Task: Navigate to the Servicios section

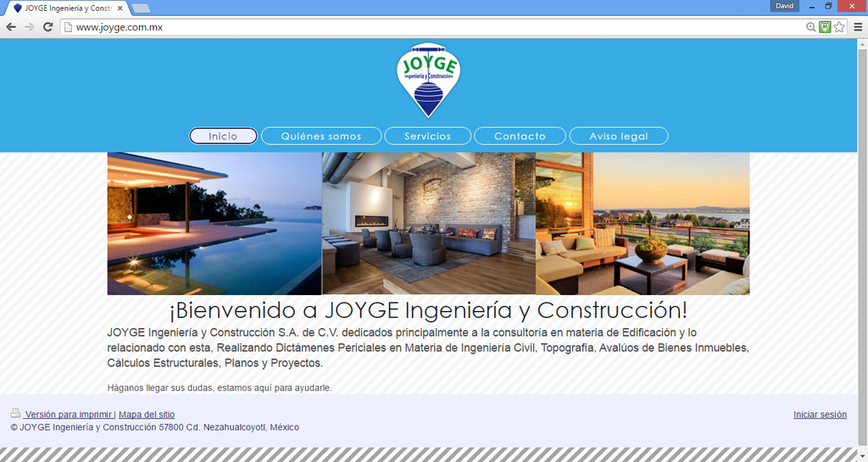Action: (x=427, y=136)
